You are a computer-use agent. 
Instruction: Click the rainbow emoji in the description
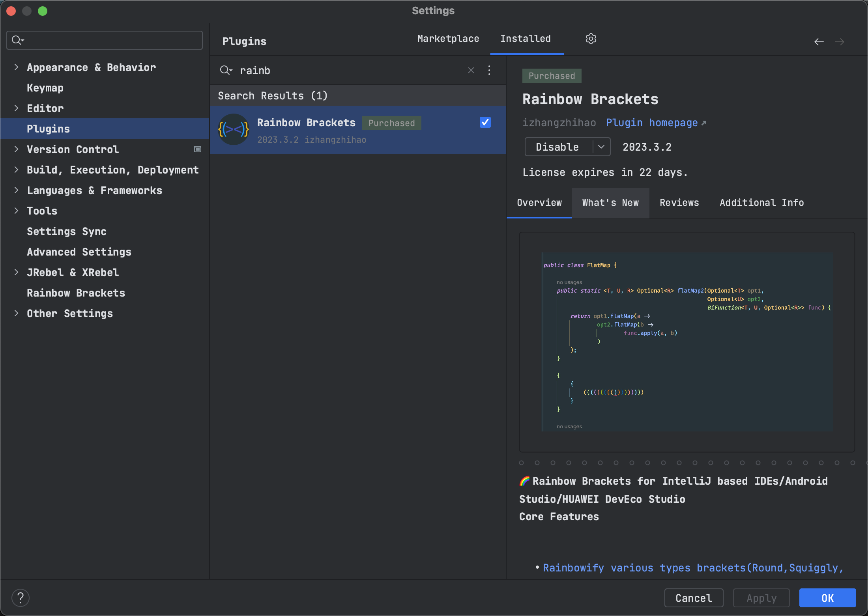[x=525, y=481]
